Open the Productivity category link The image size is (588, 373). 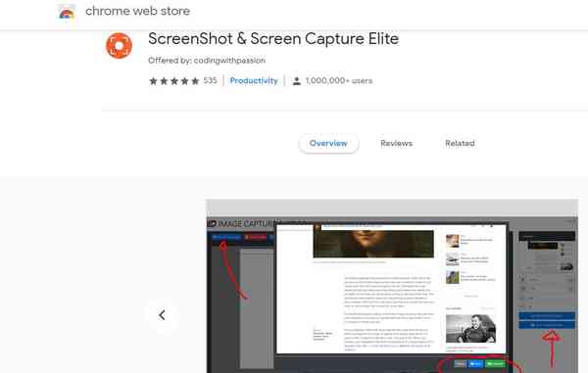click(254, 80)
